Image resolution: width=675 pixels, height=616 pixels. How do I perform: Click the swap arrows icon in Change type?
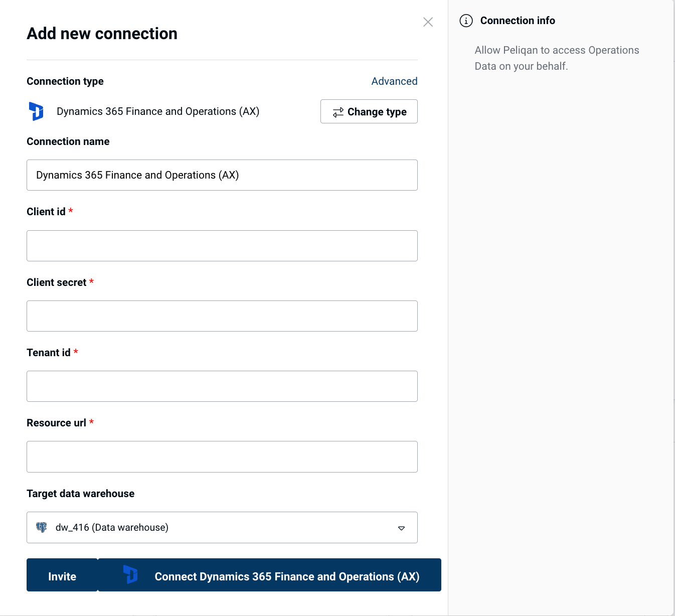[x=338, y=112]
